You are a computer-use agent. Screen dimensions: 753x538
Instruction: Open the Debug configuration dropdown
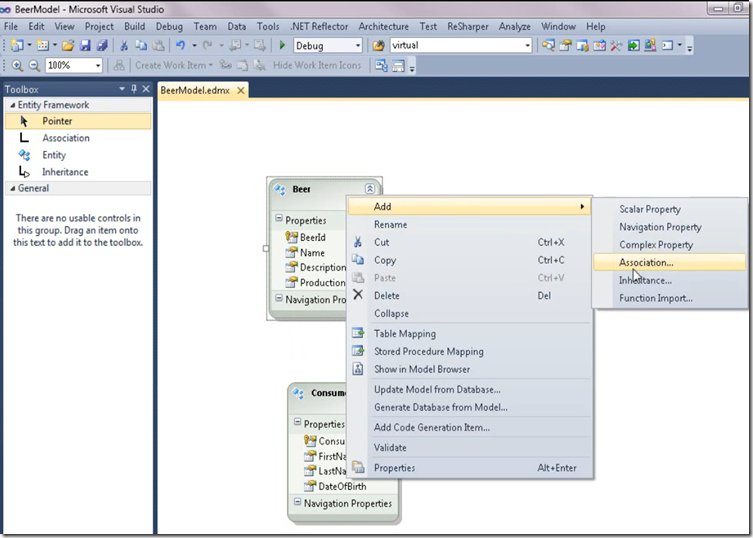[x=358, y=46]
